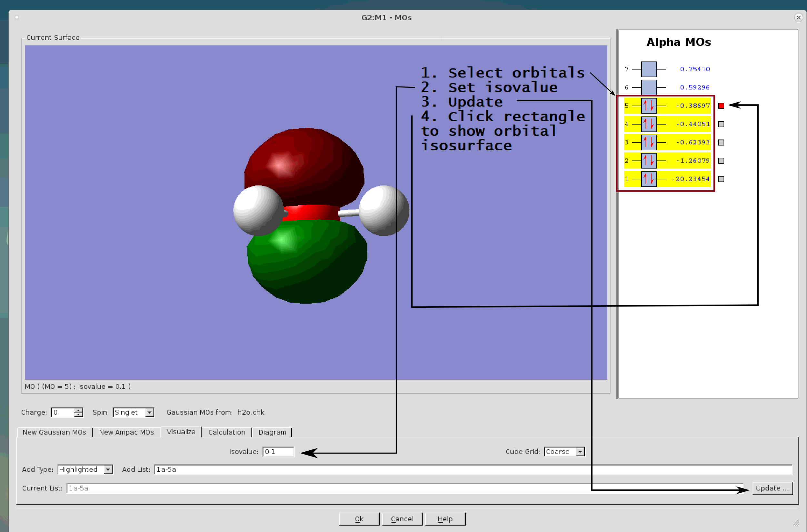807x532 pixels.
Task: Open the Cube Grid Coarse dropdown
Action: pyautogui.click(x=564, y=452)
